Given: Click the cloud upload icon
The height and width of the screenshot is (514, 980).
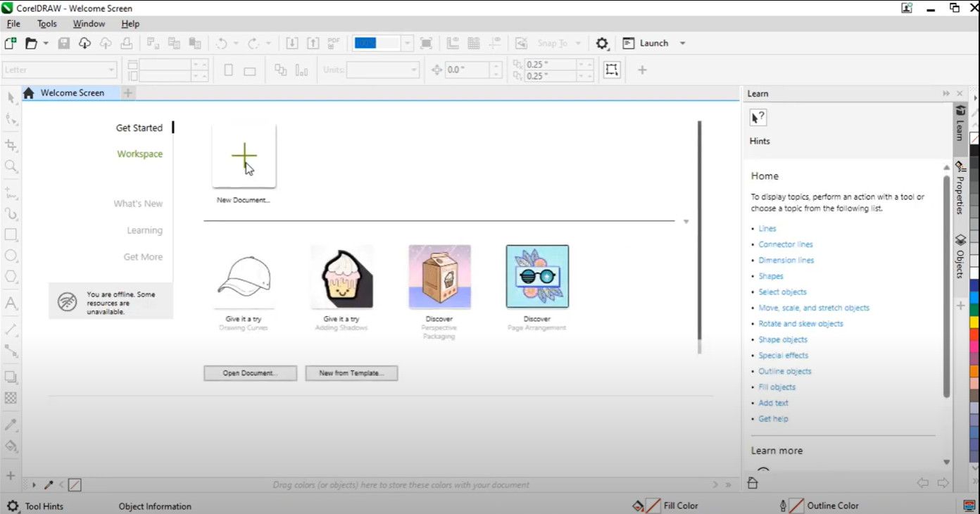Looking at the screenshot, I should pyautogui.click(x=106, y=43).
